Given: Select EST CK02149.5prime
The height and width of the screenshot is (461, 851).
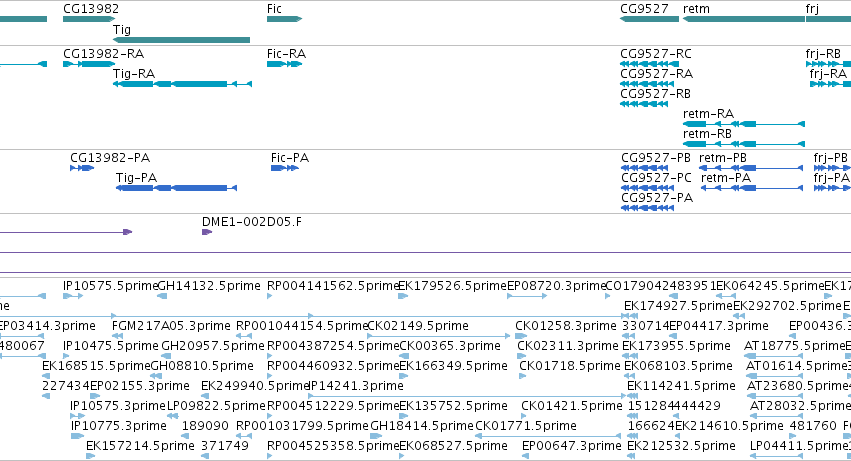Looking at the screenshot, I should coord(418,326).
